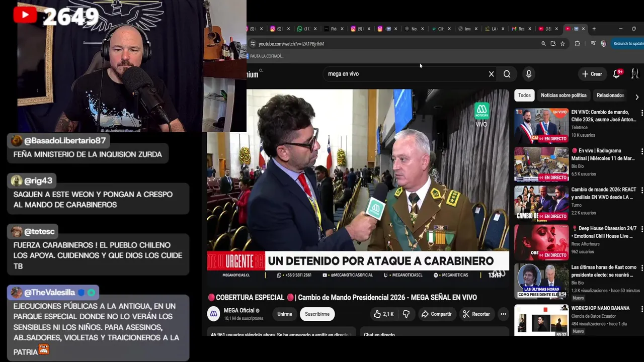Screen dimensions: 644x362
Task: Open Chrome profile avatar
Action: (x=603, y=44)
